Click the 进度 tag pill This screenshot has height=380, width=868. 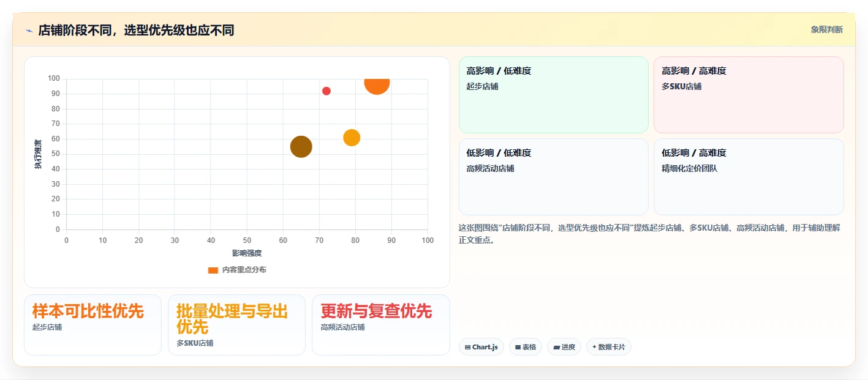point(564,347)
